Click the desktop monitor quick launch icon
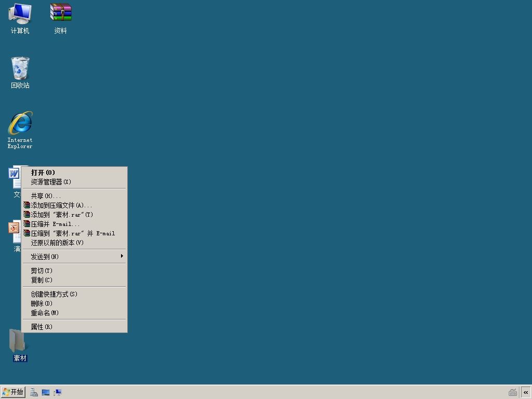 (46, 393)
